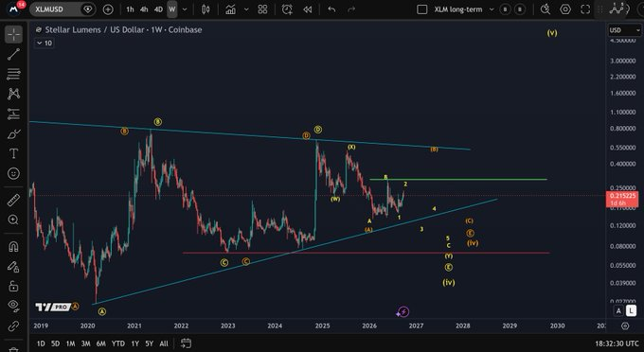Expand the indicators favorites dropdown arrow
This screenshot has width=644, height=352.
coord(246,9)
